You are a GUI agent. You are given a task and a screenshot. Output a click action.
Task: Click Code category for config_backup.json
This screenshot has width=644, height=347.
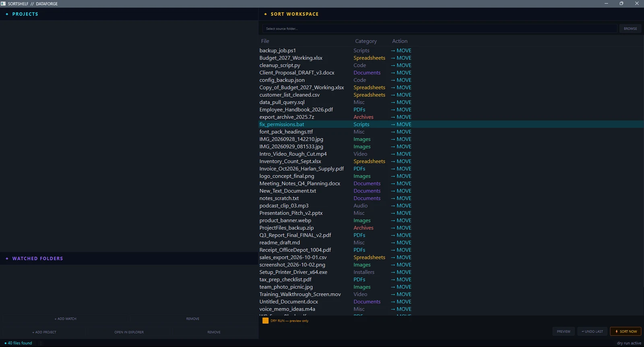coord(360,80)
